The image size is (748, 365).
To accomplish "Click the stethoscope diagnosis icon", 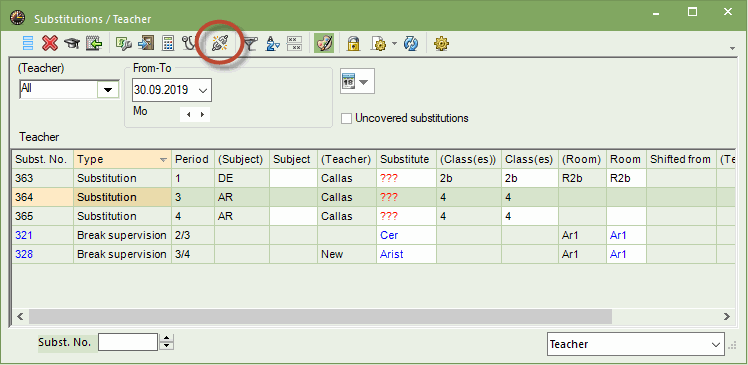I will point(189,43).
